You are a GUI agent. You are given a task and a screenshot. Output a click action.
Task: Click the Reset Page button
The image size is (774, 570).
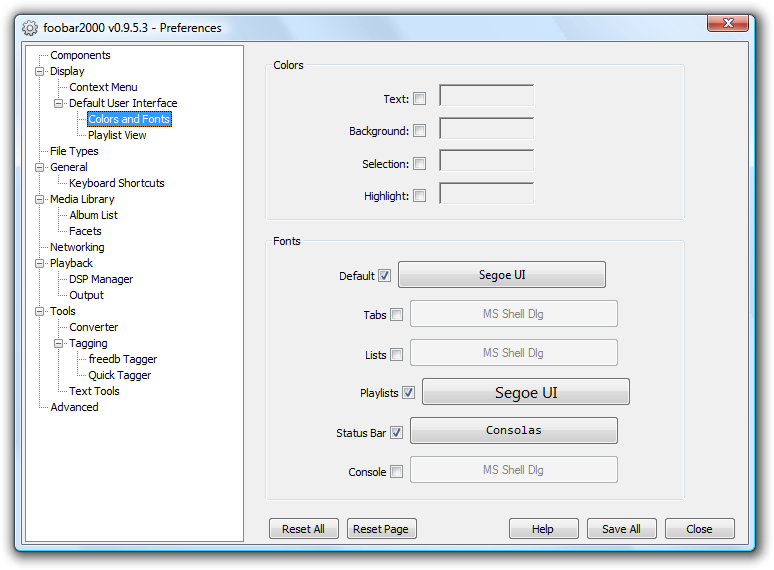382,529
